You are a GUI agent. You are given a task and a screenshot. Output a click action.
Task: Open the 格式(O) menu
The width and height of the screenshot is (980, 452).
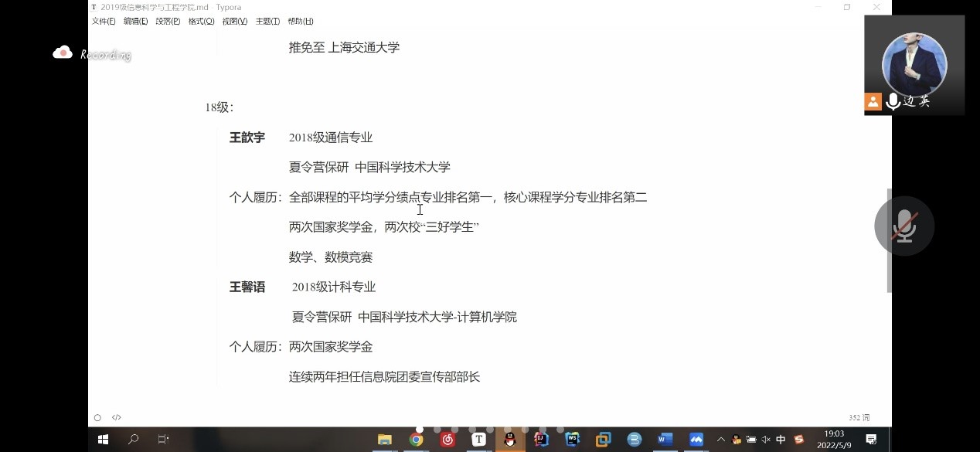click(201, 21)
